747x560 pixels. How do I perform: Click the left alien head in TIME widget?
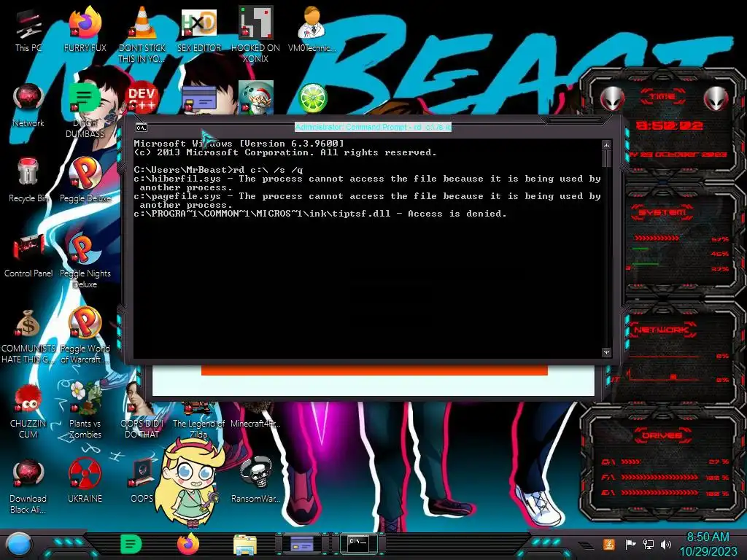(x=613, y=98)
